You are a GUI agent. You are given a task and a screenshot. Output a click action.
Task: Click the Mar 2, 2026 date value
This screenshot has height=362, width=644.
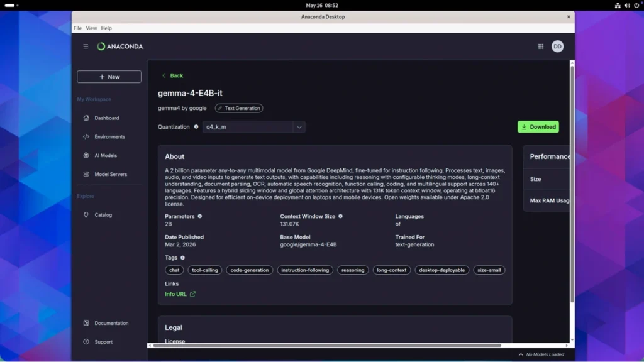pos(180,244)
